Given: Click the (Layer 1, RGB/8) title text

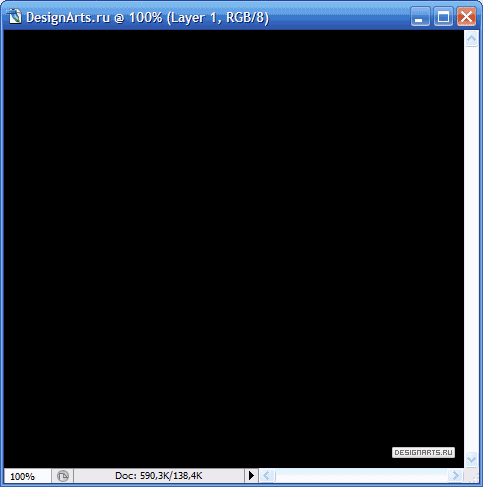Looking at the screenshot, I should click(218, 17).
